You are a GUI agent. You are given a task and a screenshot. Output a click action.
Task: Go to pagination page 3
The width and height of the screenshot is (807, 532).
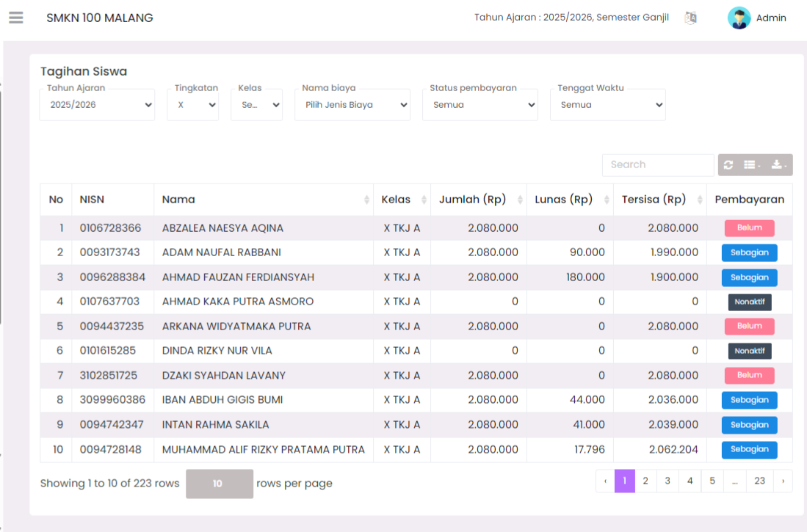point(667,481)
